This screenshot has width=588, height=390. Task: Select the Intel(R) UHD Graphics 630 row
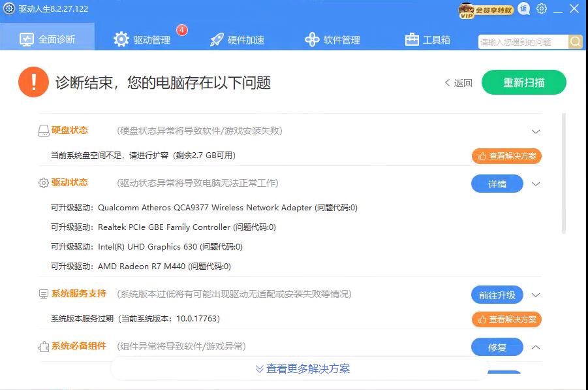click(x=147, y=247)
